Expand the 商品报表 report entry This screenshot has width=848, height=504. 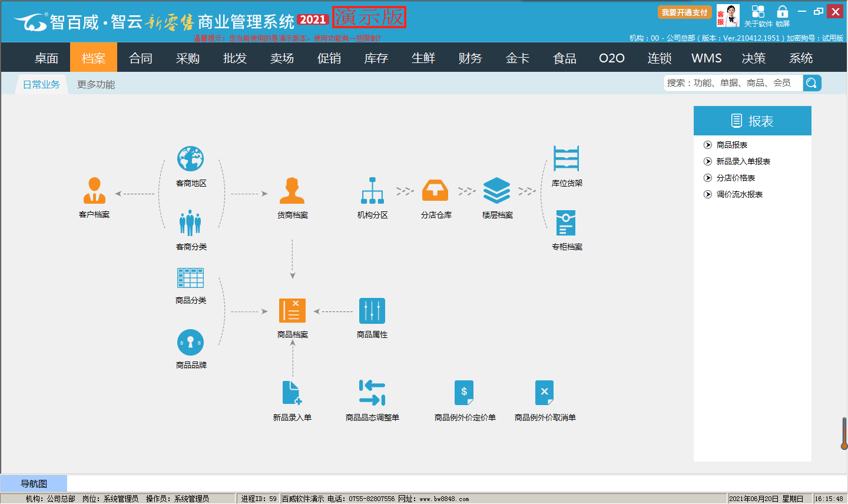point(731,145)
